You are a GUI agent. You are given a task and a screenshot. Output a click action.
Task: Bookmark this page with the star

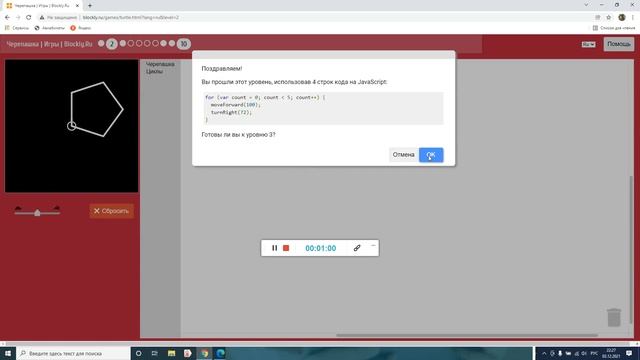point(609,18)
